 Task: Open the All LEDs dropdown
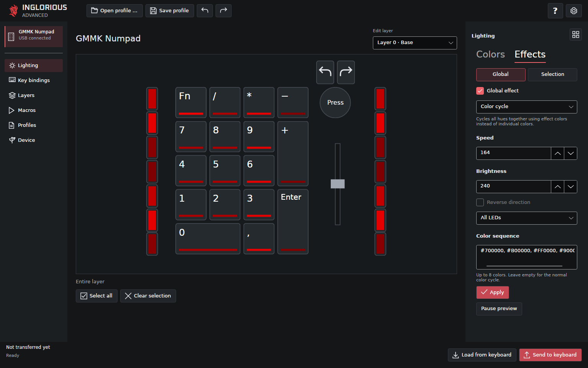pos(527,218)
